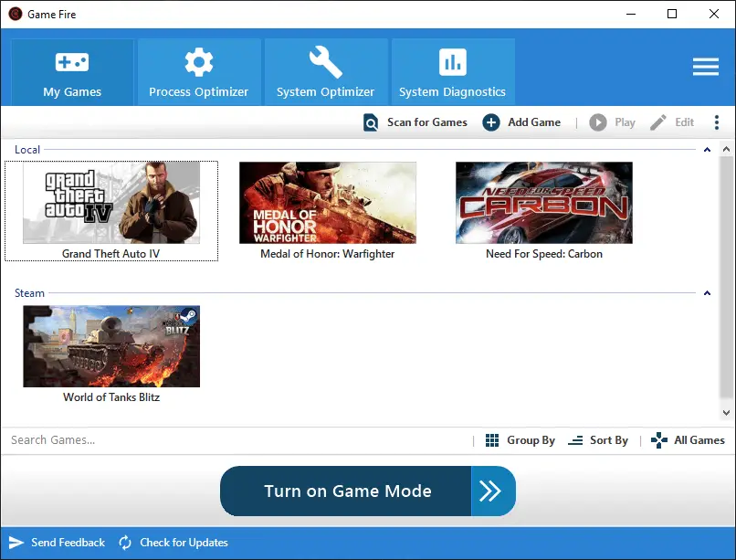Click the My Games gamepad icon

coord(72,62)
